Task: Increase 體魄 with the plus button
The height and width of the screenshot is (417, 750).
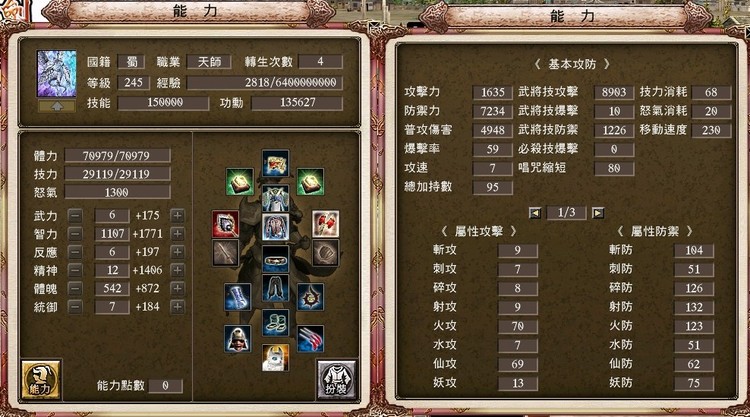Action: click(177, 288)
